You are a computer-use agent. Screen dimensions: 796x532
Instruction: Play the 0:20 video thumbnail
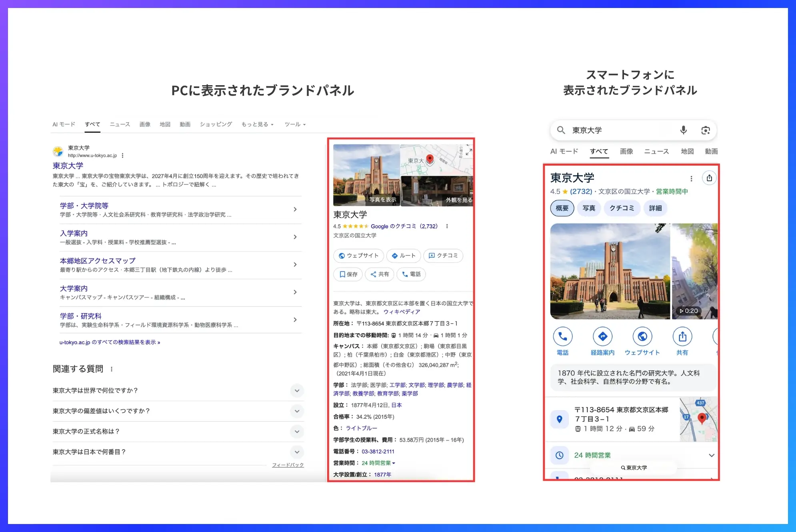[x=688, y=310]
